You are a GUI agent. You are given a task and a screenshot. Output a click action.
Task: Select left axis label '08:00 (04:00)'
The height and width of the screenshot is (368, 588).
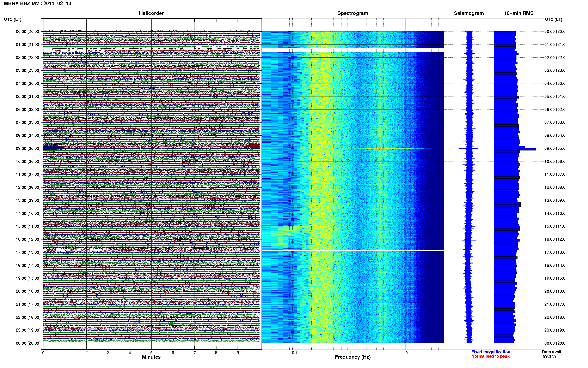tap(28, 136)
